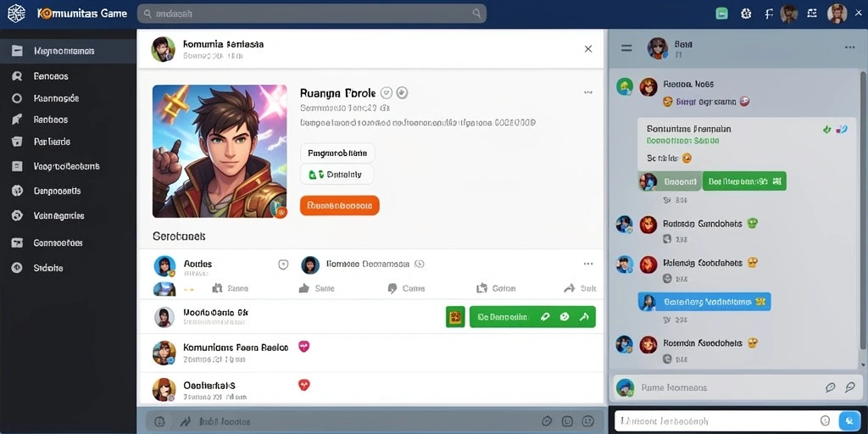Close the center profile panel
The width and height of the screenshot is (868, 434).
(588, 48)
